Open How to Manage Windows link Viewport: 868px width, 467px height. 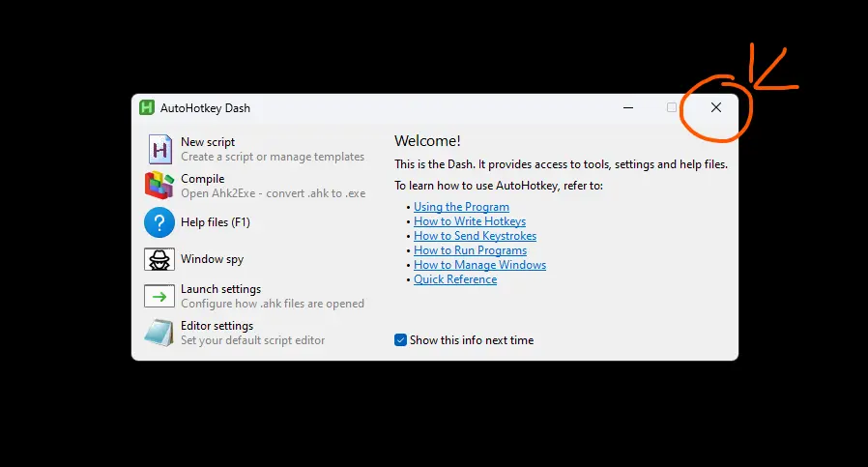pos(480,265)
